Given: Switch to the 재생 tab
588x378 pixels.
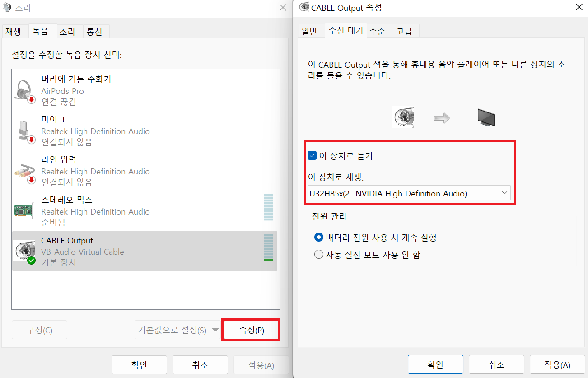Looking at the screenshot, I should (14, 32).
